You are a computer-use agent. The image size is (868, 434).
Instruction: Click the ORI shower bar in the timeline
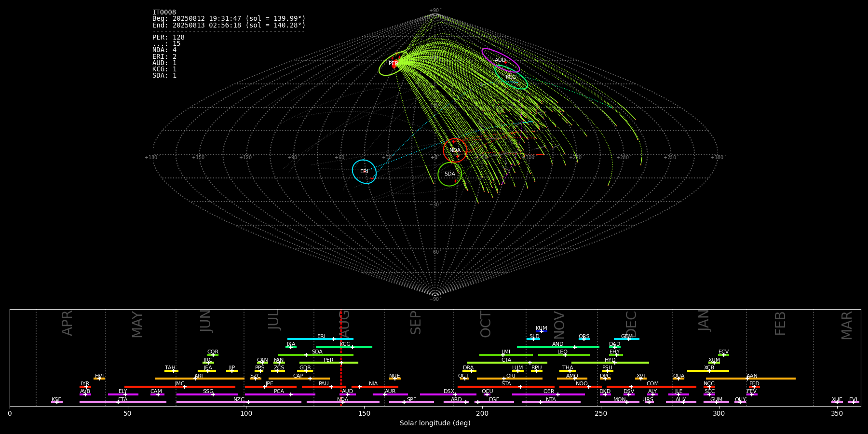point(510,379)
